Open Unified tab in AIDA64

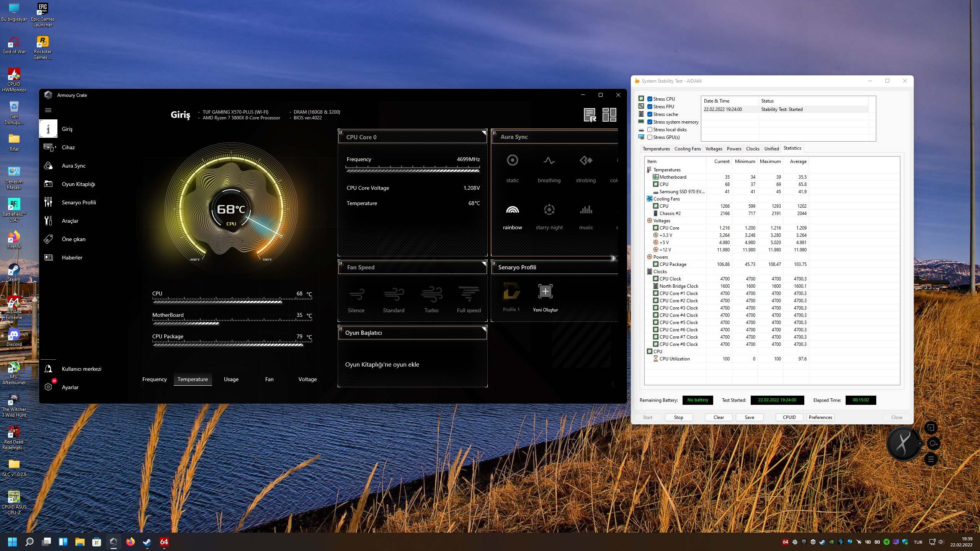click(771, 149)
